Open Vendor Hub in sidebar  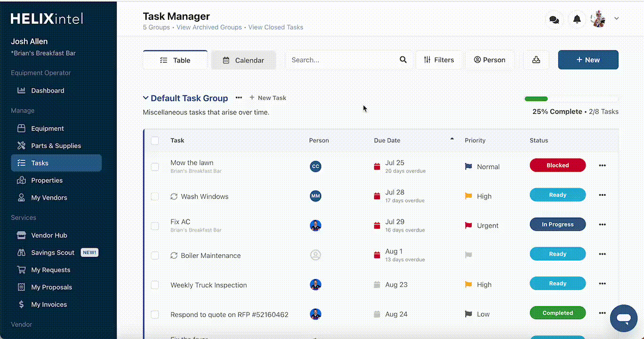click(x=56, y=235)
